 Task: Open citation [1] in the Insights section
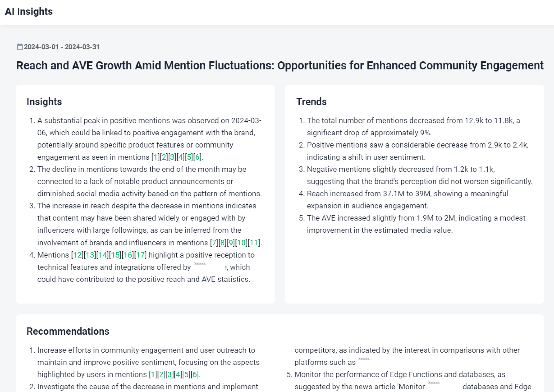[156, 157]
